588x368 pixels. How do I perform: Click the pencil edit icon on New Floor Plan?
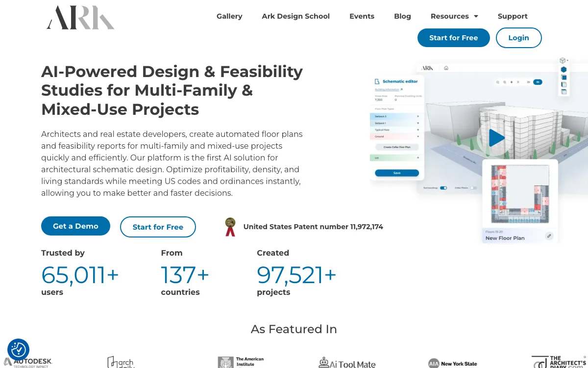549,236
